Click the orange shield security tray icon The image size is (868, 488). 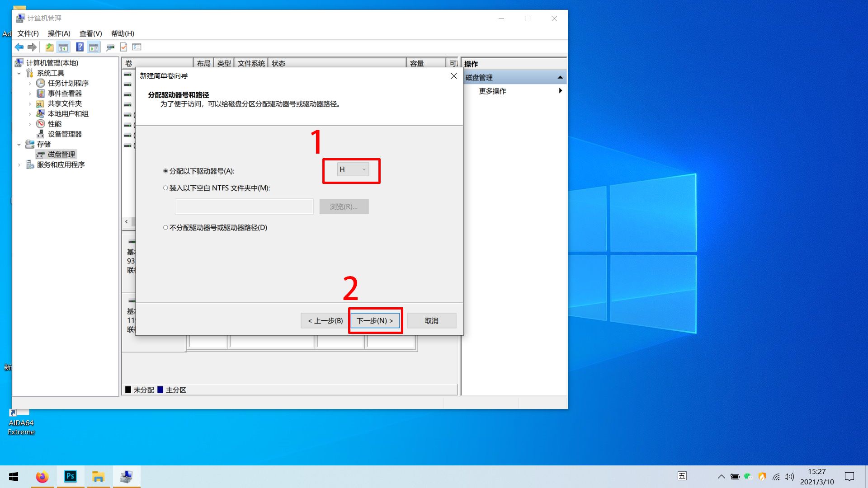click(762, 477)
